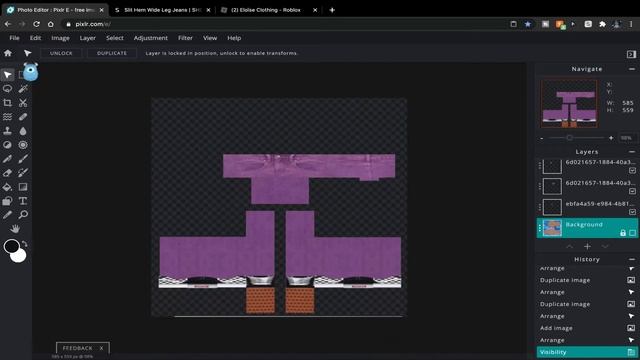This screenshot has width=640, height=360.
Task: Select the Draw brush tool
Action: point(23,159)
